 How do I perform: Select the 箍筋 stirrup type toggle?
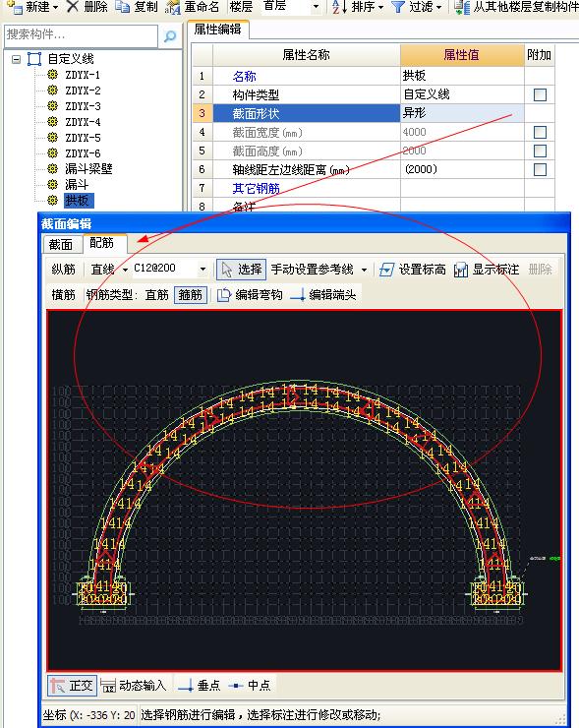(191, 294)
